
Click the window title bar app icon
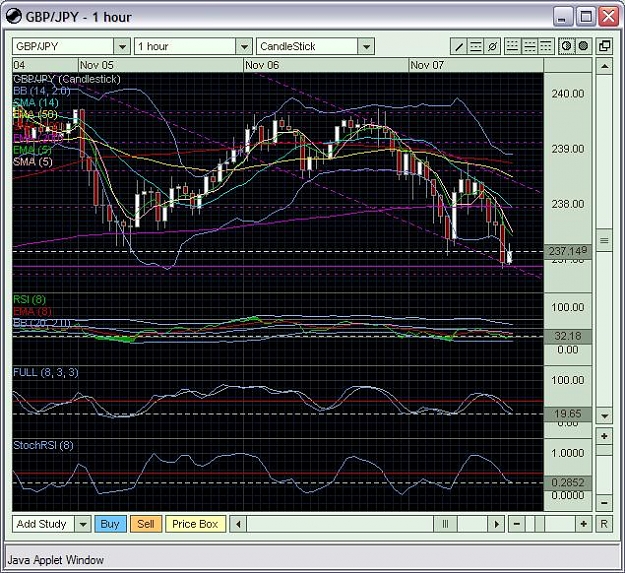pos(14,17)
